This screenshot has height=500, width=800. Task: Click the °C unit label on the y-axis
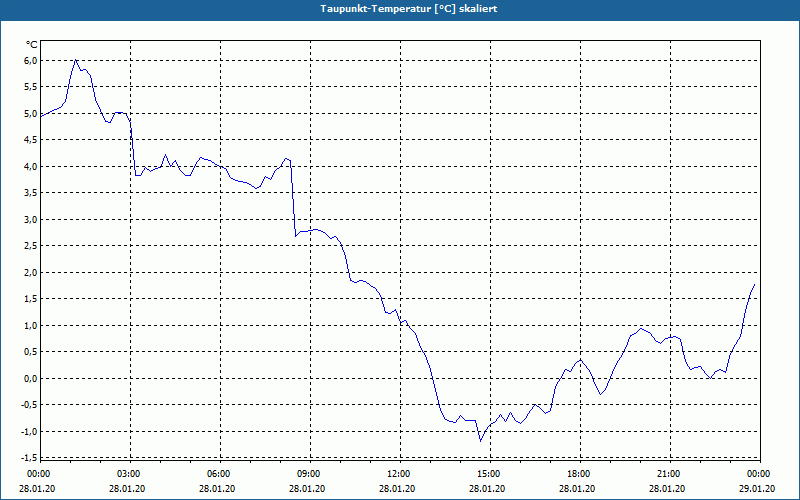coord(32,45)
